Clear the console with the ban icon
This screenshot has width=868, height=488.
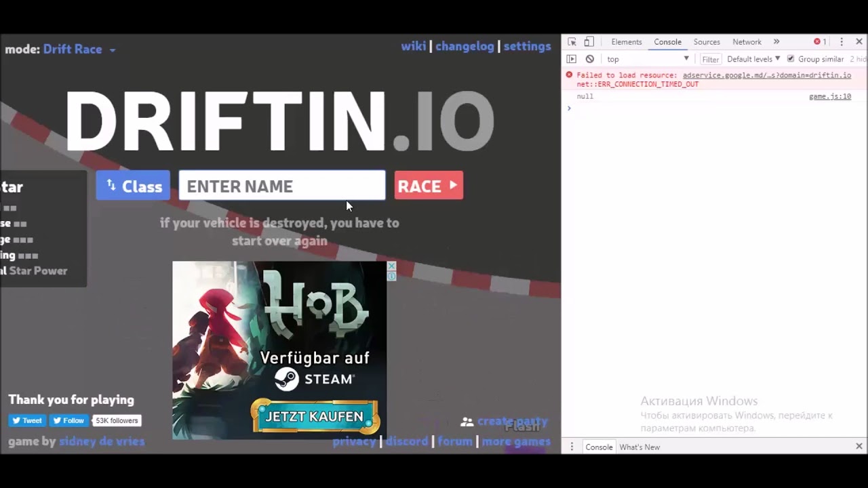point(590,59)
